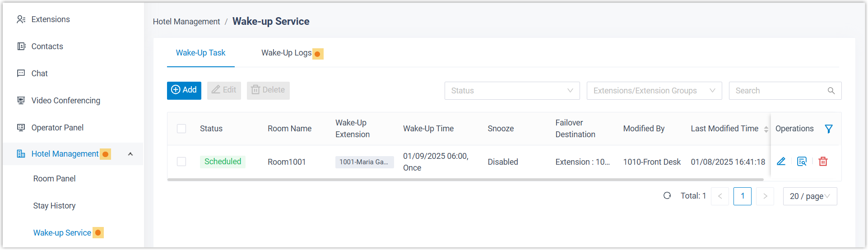Click the column filter funnel icon
Image resolution: width=868 pixels, height=250 pixels.
829,129
